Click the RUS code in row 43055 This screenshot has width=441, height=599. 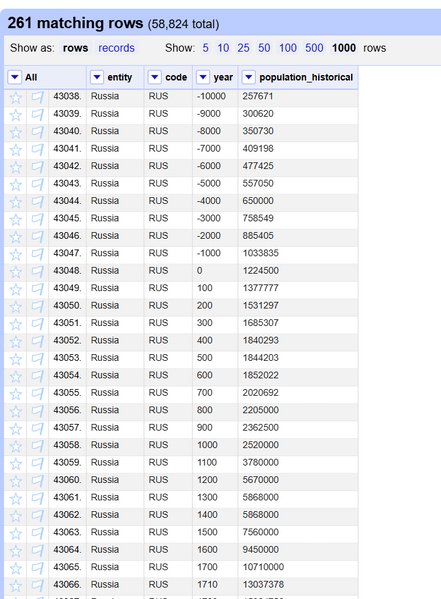(158, 393)
